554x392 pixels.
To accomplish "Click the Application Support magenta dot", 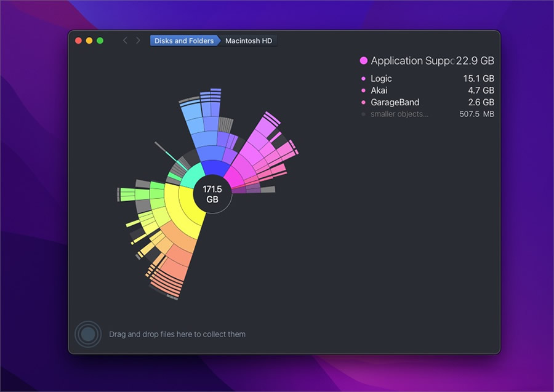I will pyautogui.click(x=364, y=61).
